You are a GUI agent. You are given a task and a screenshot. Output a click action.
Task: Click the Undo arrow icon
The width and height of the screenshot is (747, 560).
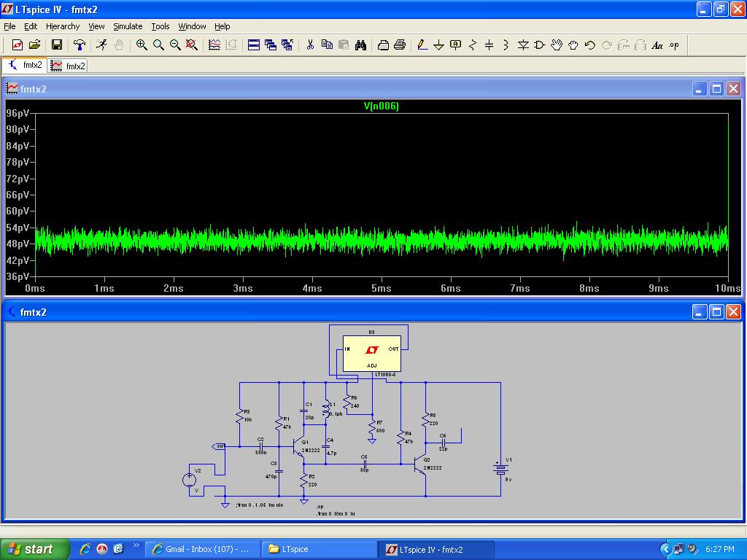[589, 44]
